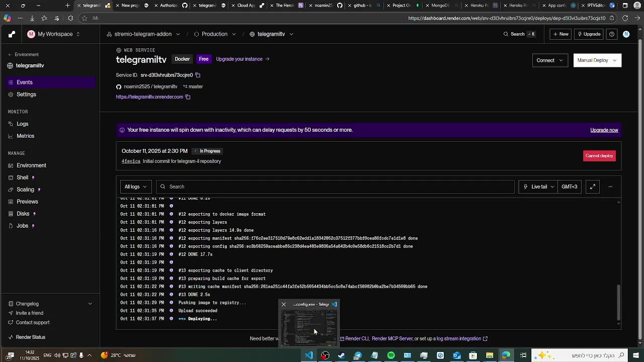644x362 pixels.
Task: Close the config.env VS Code preview thumbnail
Action: 284,304
